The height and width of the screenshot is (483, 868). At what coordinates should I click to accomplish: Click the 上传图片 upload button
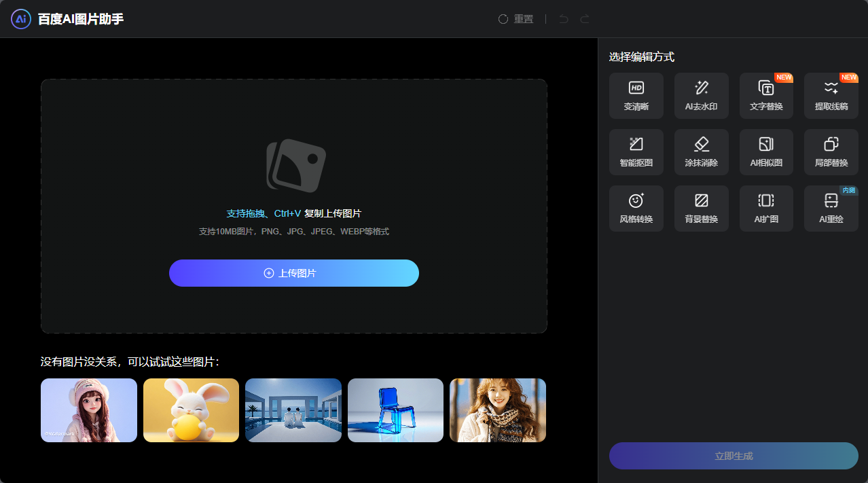click(293, 272)
